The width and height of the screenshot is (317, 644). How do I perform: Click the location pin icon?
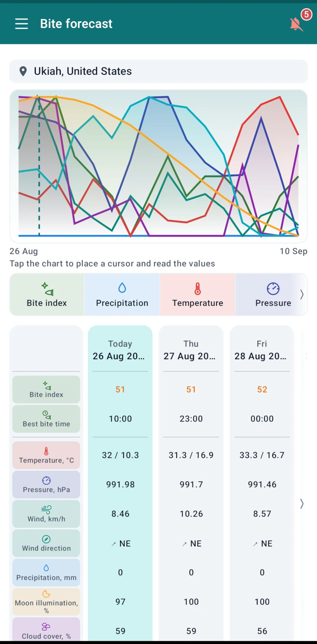[23, 71]
